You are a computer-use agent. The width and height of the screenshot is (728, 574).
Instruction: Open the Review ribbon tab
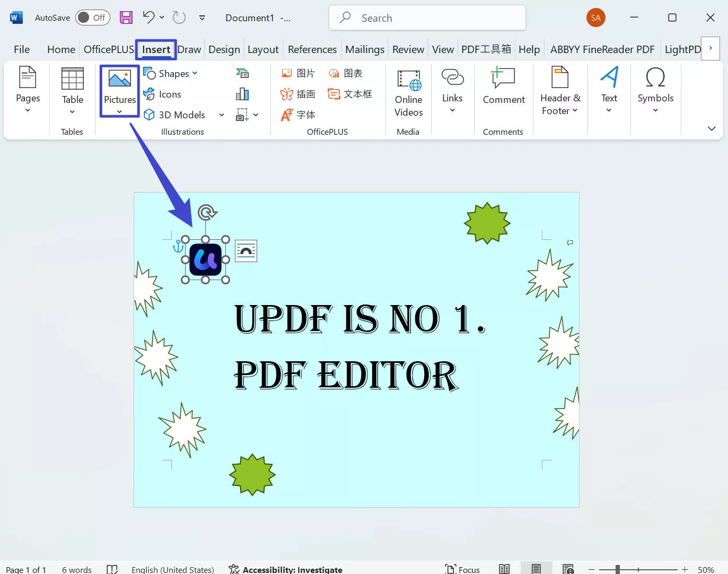408,49
